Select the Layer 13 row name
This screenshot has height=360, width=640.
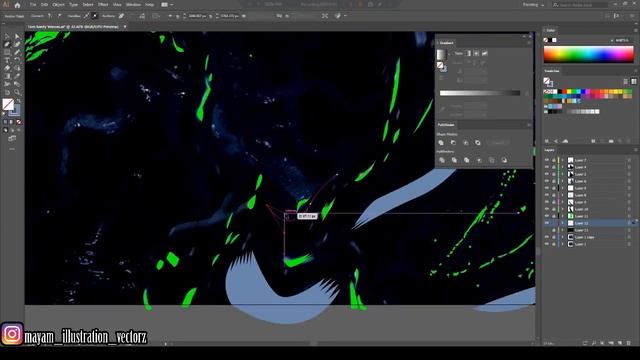[x=581, y=230]
